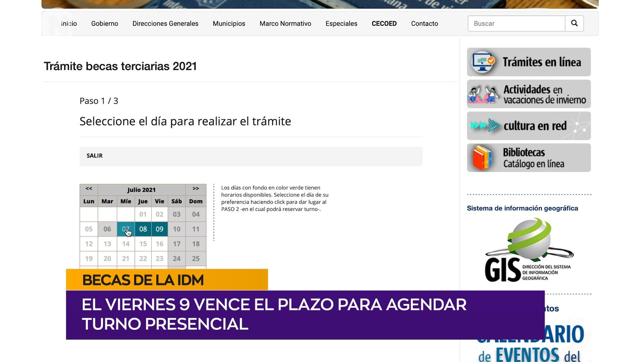Viewport: 644px width, 362px height.
Task: Navigate to Marco Normativo
Action: click(x=285, y=24)
